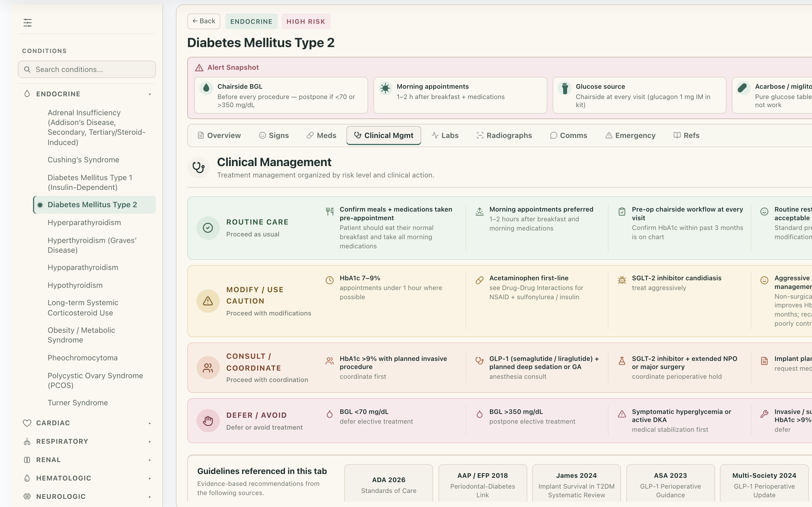
Task: Open Hyperparathyroidism condition
Action: (94, 223)
